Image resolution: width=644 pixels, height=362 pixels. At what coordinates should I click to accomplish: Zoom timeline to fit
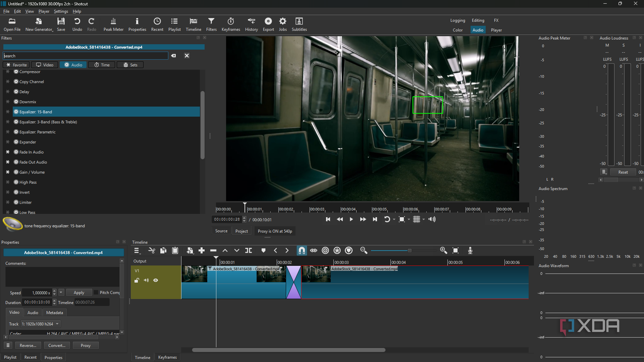[455, 250]
